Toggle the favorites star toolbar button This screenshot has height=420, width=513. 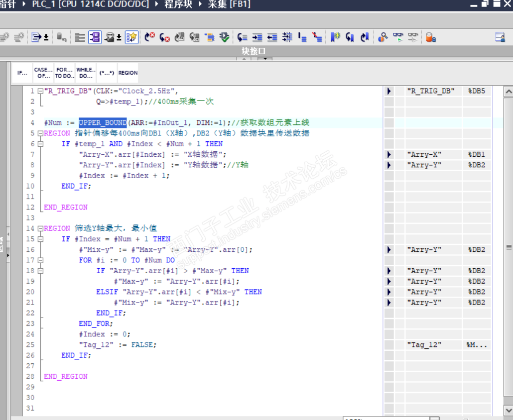(131, 37)
